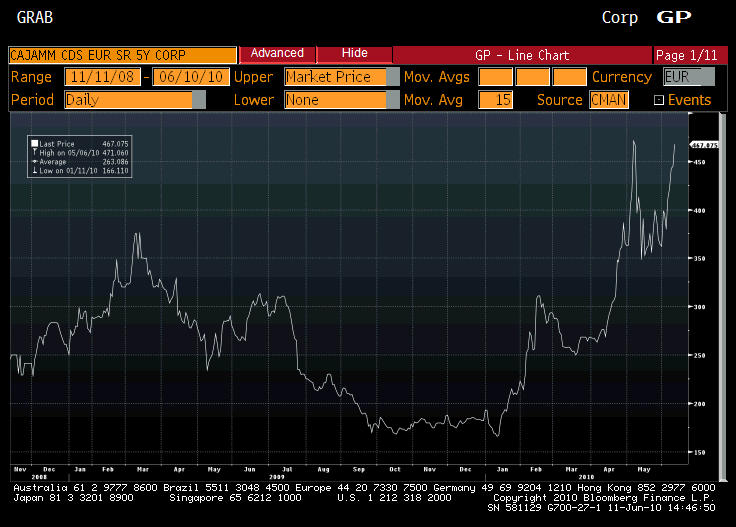The width and height of the screenshot is (736, 527).
Task: Click the 200 axis label
Action: coord(699,404)
